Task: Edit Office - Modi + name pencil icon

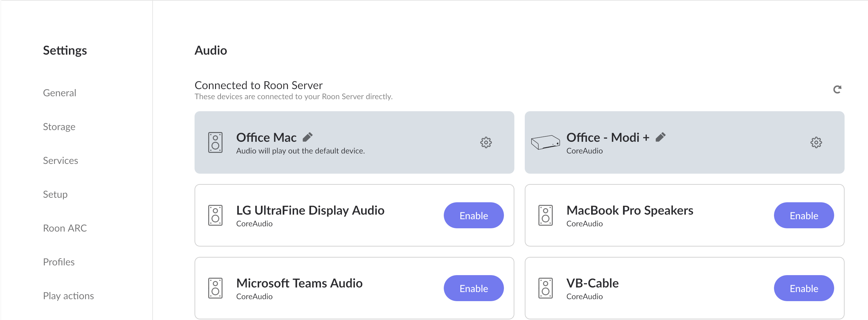Action: tap(660, 137)
